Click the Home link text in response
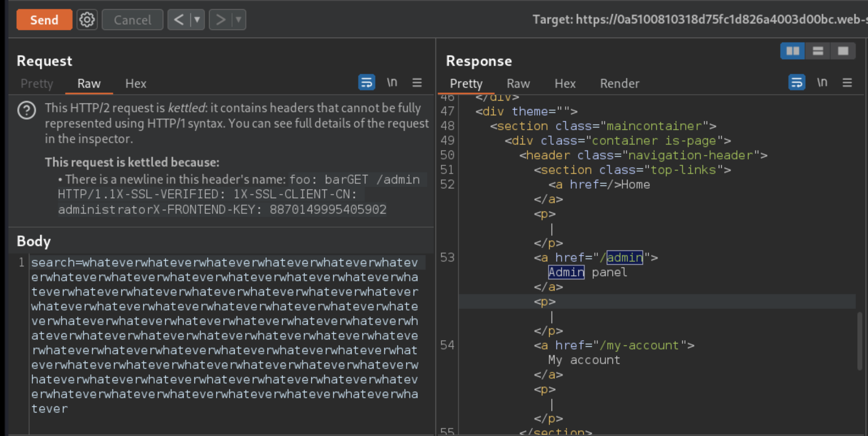This screenshot has height=436, width=868. 636,184
